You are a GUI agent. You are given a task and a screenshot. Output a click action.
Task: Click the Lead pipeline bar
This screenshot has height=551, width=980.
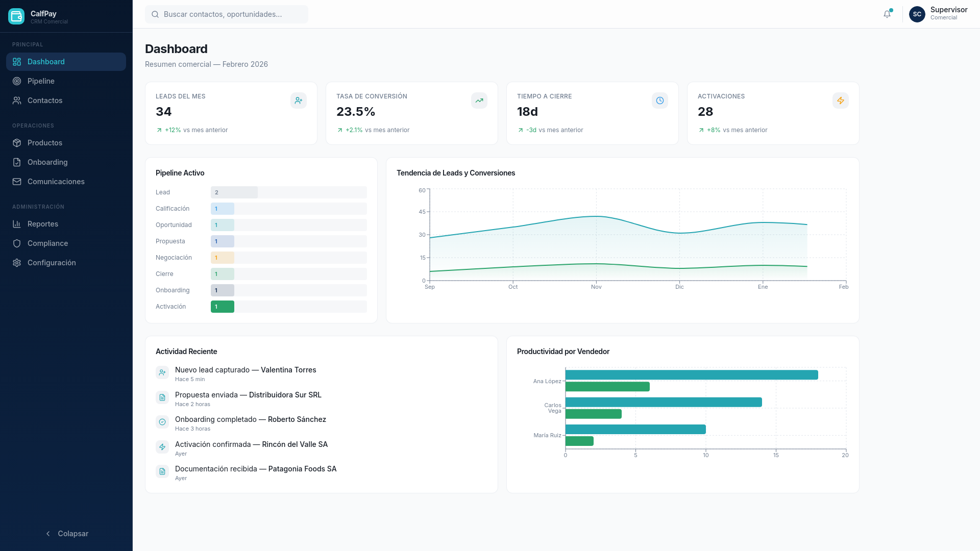[x=234, y=192]
